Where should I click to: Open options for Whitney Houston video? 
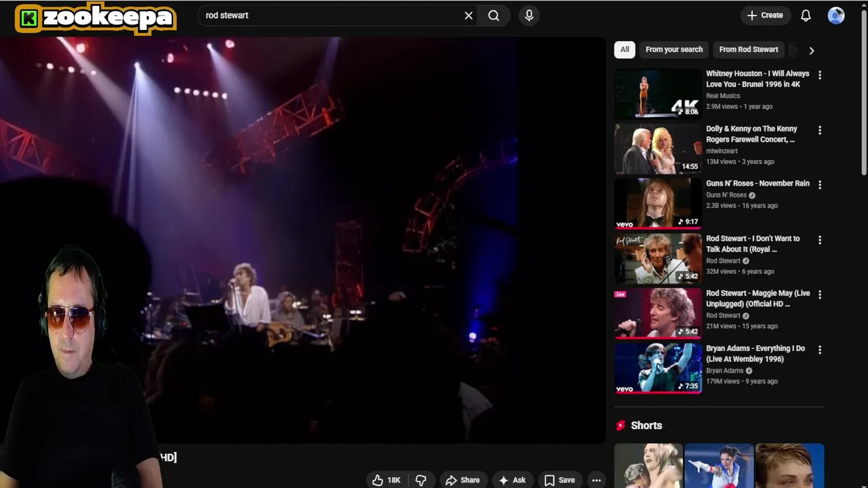click(x=820, y=75)
